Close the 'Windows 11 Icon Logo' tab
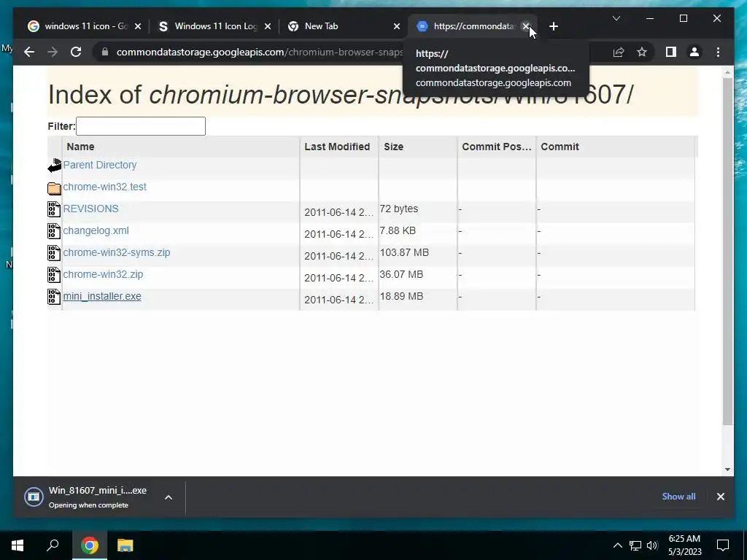747x560 pixels. [267, 27]
